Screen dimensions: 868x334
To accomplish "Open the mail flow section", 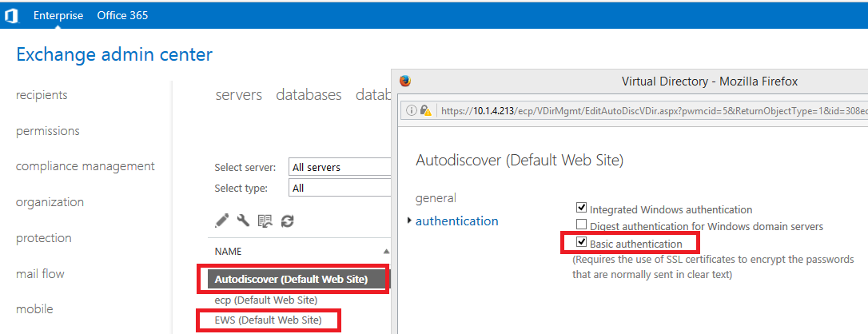I will click(x=40, y=274).
